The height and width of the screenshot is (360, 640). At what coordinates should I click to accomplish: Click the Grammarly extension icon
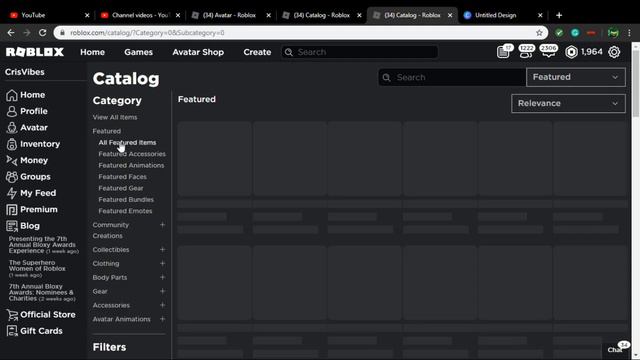click(x=575, y=33)
